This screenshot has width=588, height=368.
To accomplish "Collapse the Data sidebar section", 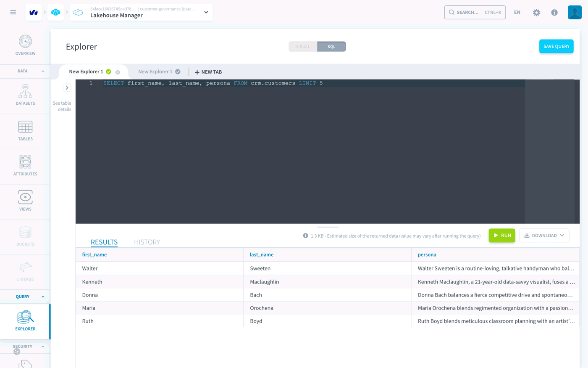I will click(43, 71).
